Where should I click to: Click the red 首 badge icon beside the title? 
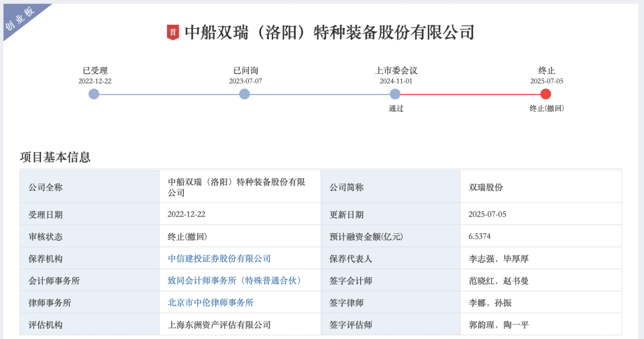click(173, 32)
